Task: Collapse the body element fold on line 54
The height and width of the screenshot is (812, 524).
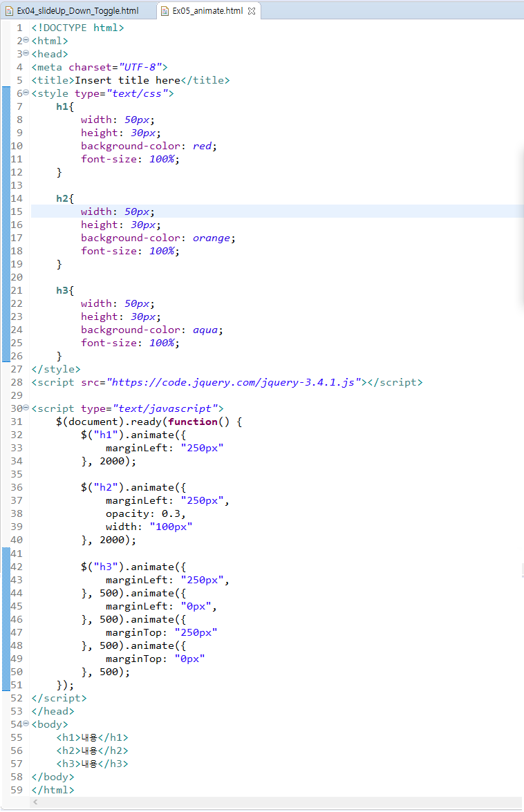Action: tap(26, 724)
